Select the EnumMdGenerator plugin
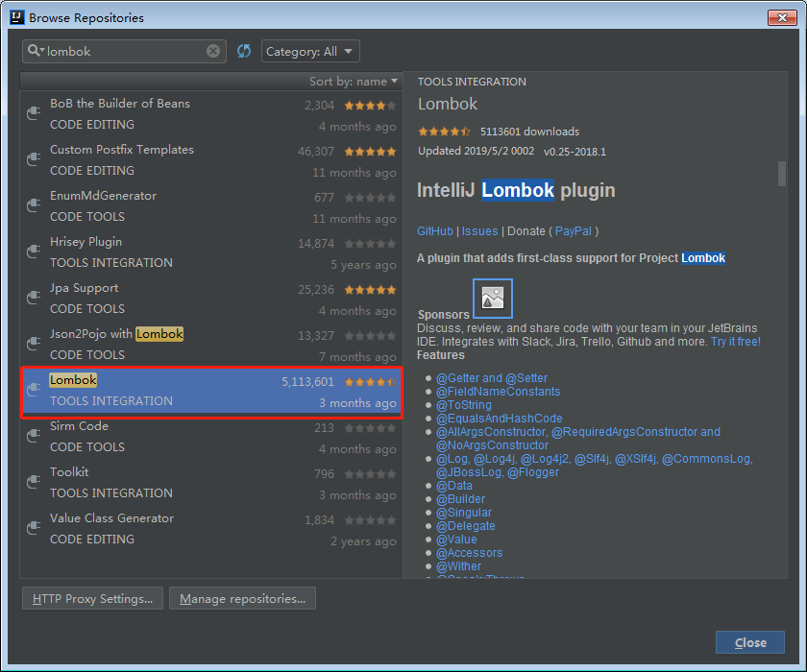Viewport: 807px width, 672px height. tap(211, 205)
